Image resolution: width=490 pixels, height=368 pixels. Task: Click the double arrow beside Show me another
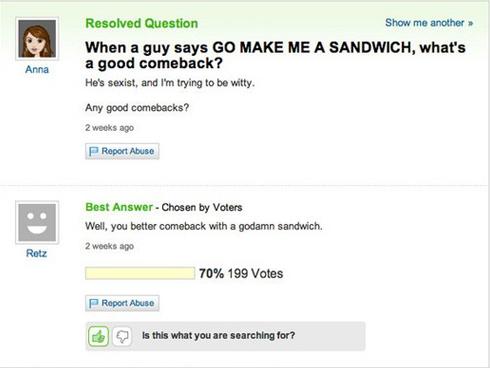pos(470,23)
